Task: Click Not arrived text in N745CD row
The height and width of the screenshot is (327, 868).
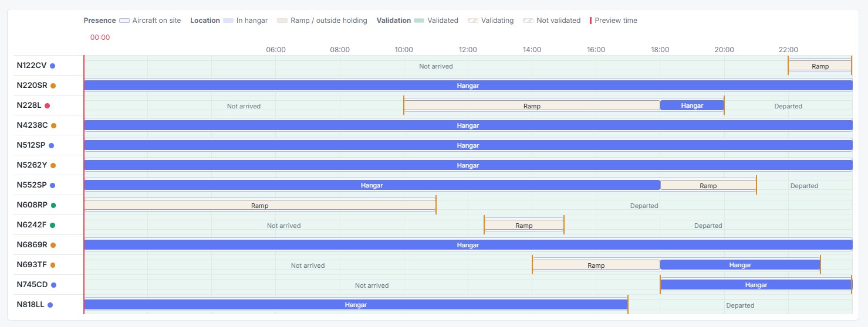Action: point(372,285)
